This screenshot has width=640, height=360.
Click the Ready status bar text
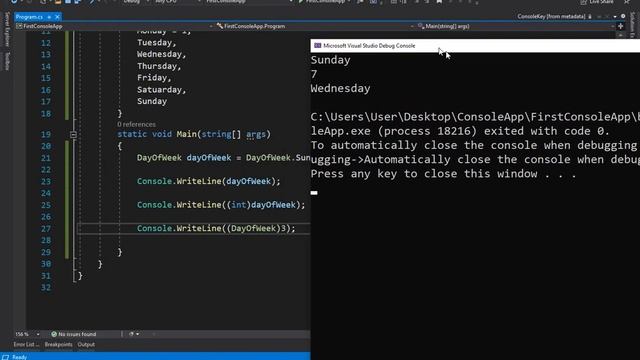(x=19, y=357)
